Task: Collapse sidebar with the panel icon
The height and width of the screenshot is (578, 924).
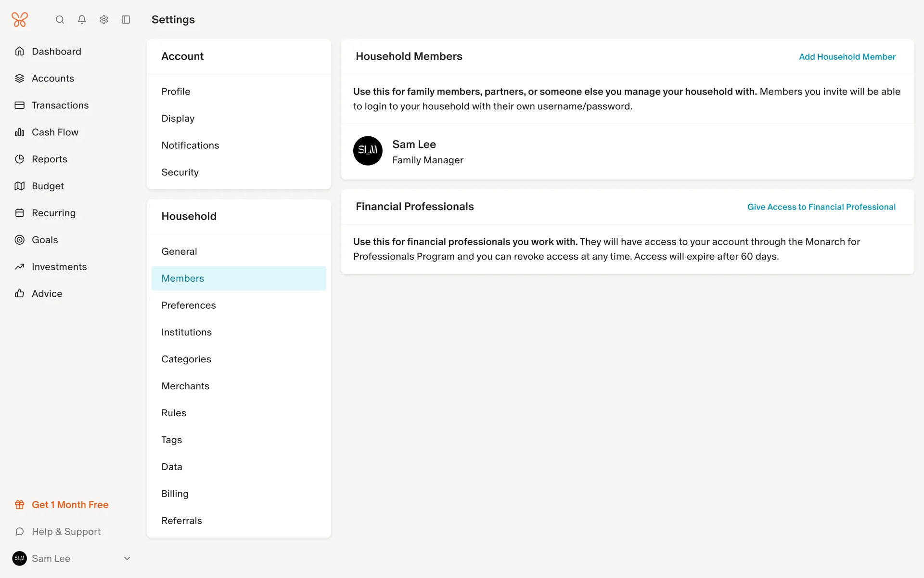Action: click(126, 20)
